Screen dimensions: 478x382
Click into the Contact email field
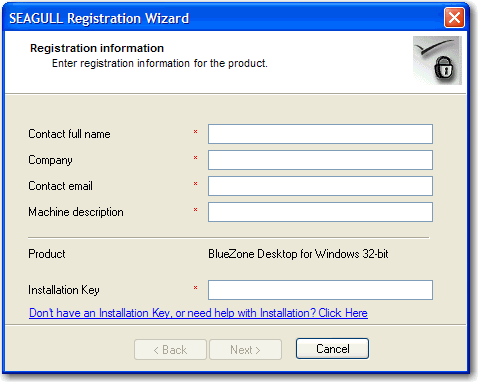320,186
